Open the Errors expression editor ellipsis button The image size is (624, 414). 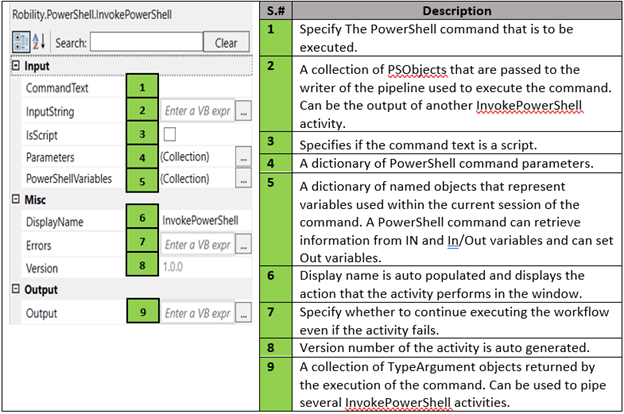pyautogui.click(x=243, y=245)
